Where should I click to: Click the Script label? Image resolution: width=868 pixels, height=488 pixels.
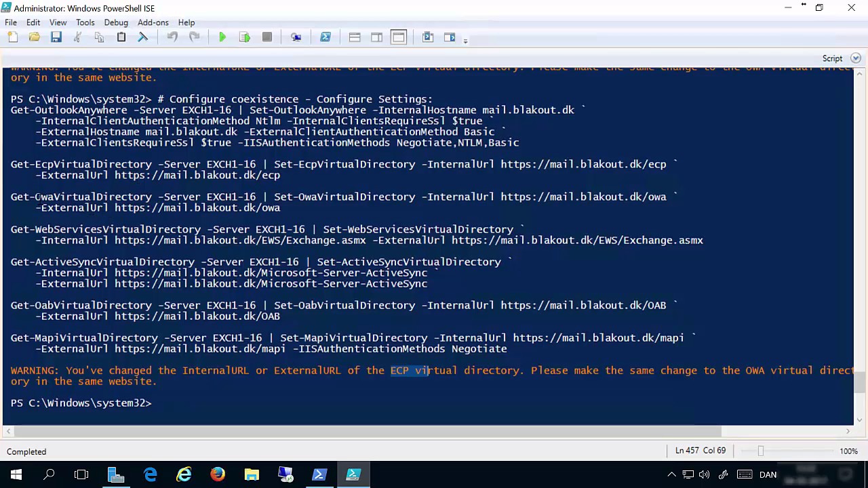832,58
